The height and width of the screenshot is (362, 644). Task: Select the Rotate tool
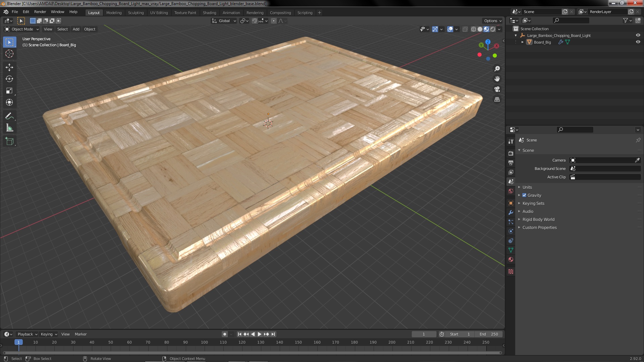[9, 79]
